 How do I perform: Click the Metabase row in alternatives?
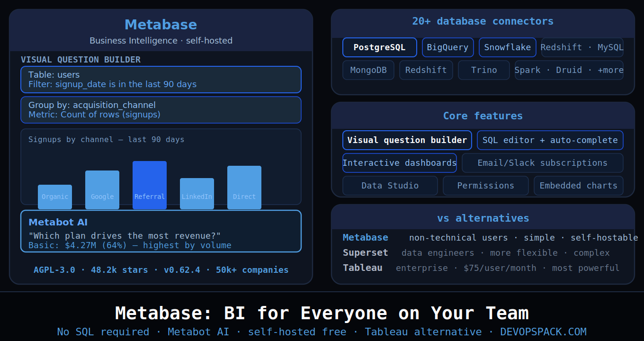click(491, 238)
